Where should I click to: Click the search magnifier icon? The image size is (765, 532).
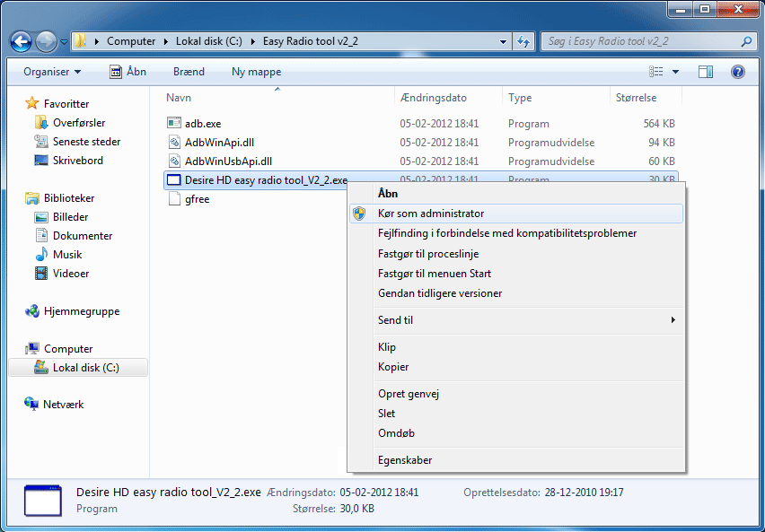[746, 42]
